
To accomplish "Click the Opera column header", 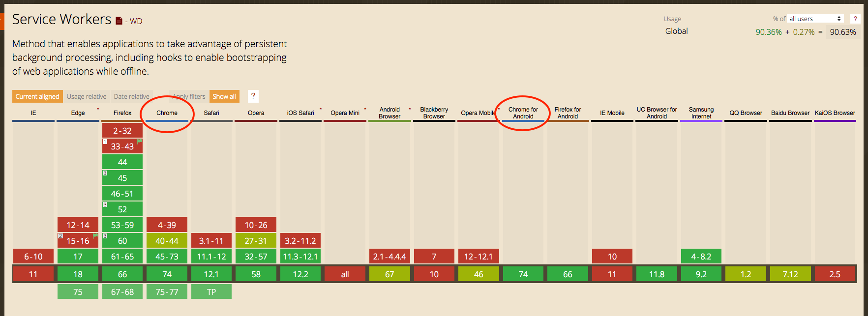I will [256, 113].
